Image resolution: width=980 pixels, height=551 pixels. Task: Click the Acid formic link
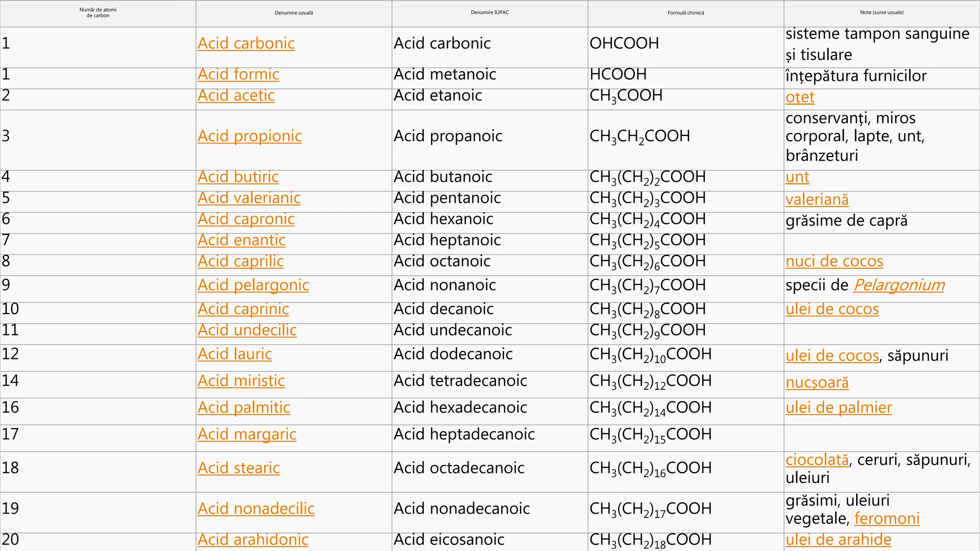tap(238, 75)
